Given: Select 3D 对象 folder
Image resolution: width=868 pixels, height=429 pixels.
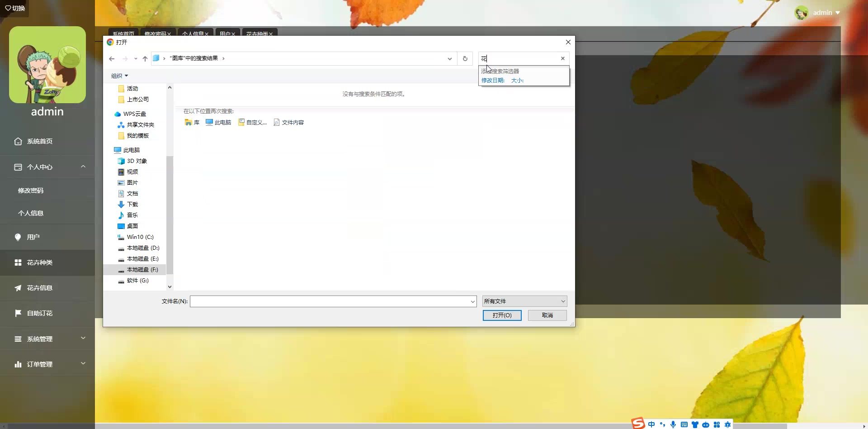Looking at the screenshot, I should (x=132, y=161).
